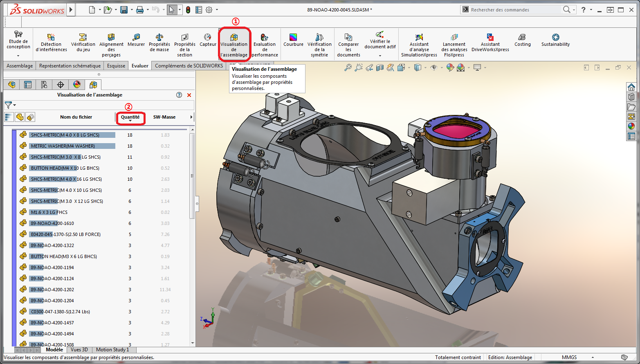Open Vérification de la symétrie

click(x=319, y=45)
